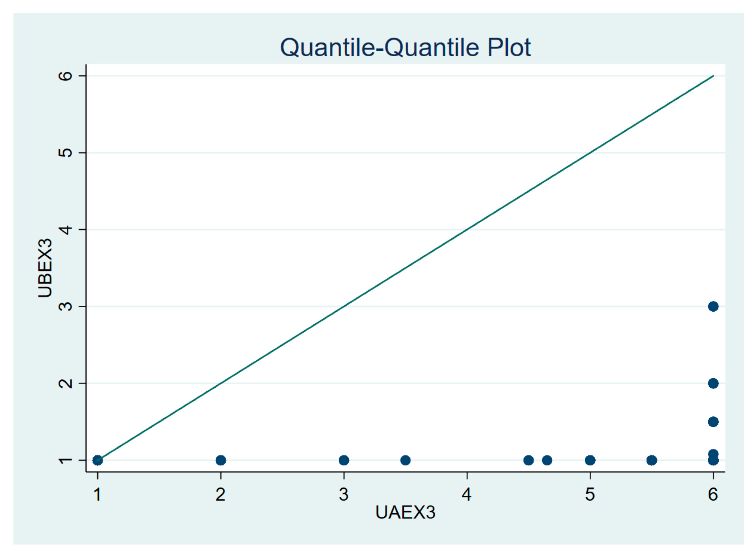
Task: Click the data point at UAEX3 value 3.5
Action: point(405,460)
